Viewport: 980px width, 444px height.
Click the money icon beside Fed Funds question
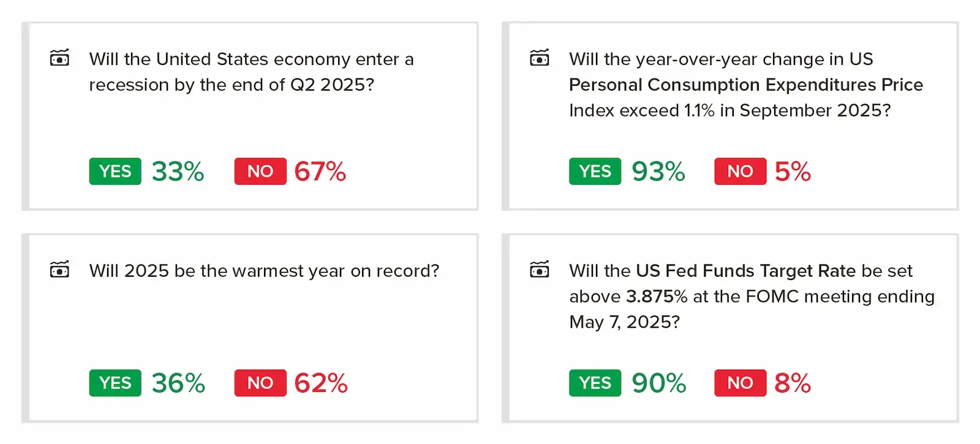click(539, 269)
